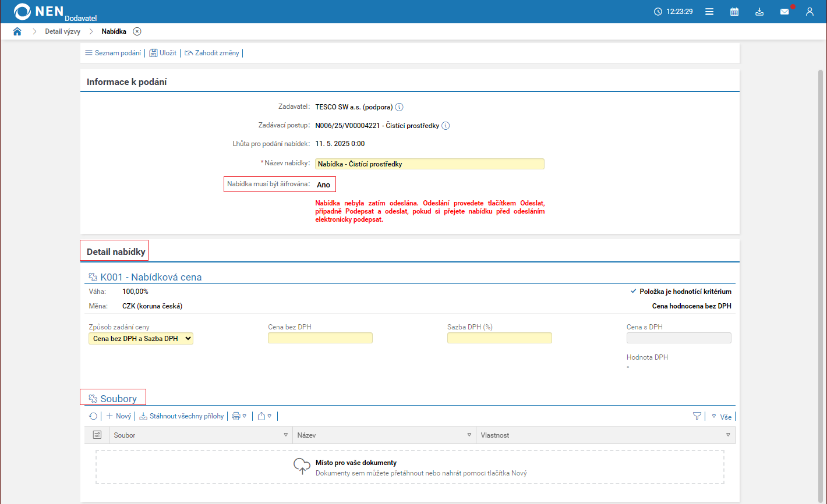The width and height of the screenshot is (827, 504).
Task: Click info icon next to TESCO SW a.s.
Action: (400, 107)
